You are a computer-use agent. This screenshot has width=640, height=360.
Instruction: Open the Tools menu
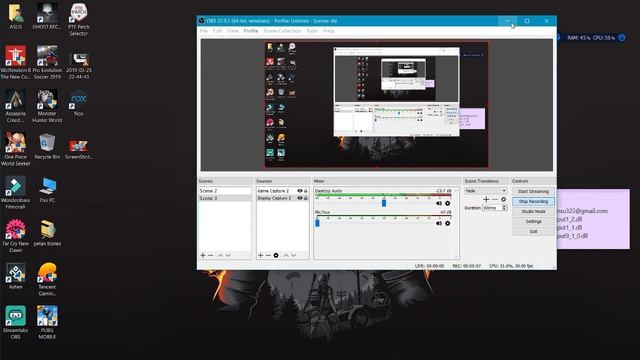[312, 31]
